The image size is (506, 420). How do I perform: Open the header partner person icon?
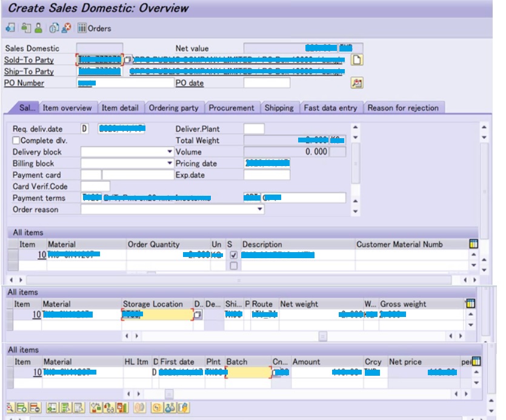(38, 28)
